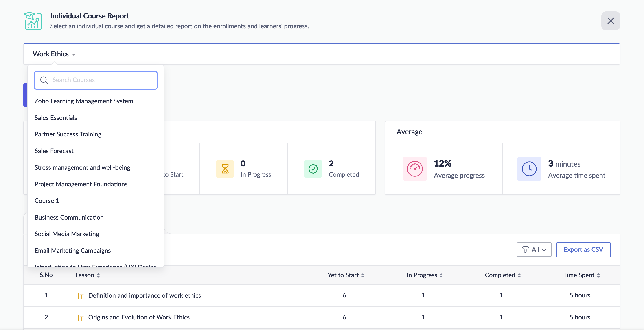This screenshot has width=644, height=330.
Task: Click Export as CSV button
Action: pyautogui.click(x=583, y=249)
